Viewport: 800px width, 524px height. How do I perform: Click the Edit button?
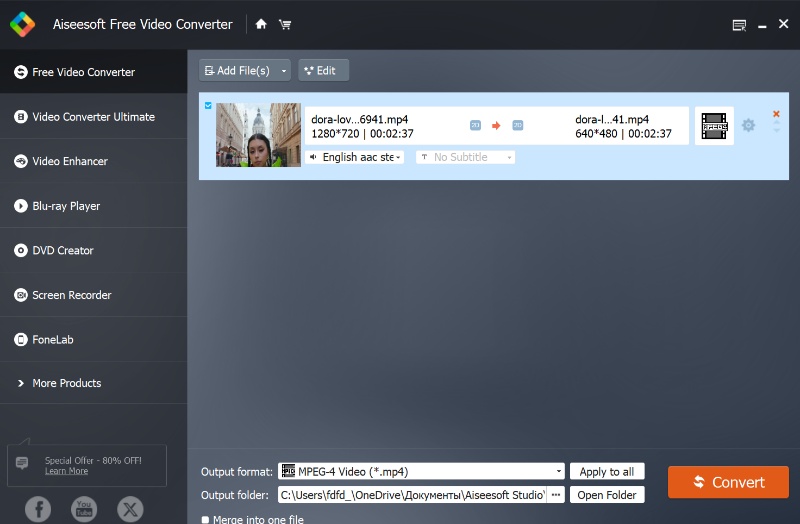click(323, 70)
